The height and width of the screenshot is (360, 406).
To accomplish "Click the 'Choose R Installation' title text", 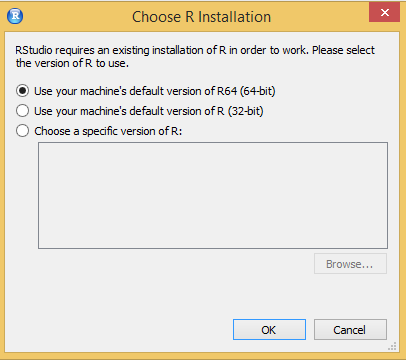I will (201, 17).
